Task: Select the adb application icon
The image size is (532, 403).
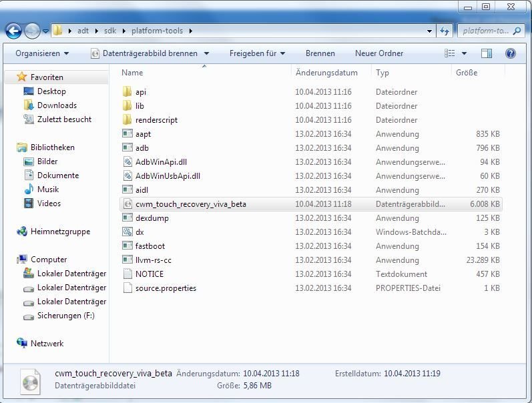Action: [127, 147]
